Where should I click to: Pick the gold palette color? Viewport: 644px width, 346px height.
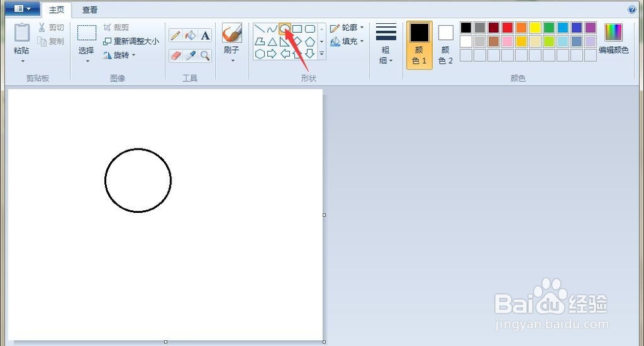521,41
